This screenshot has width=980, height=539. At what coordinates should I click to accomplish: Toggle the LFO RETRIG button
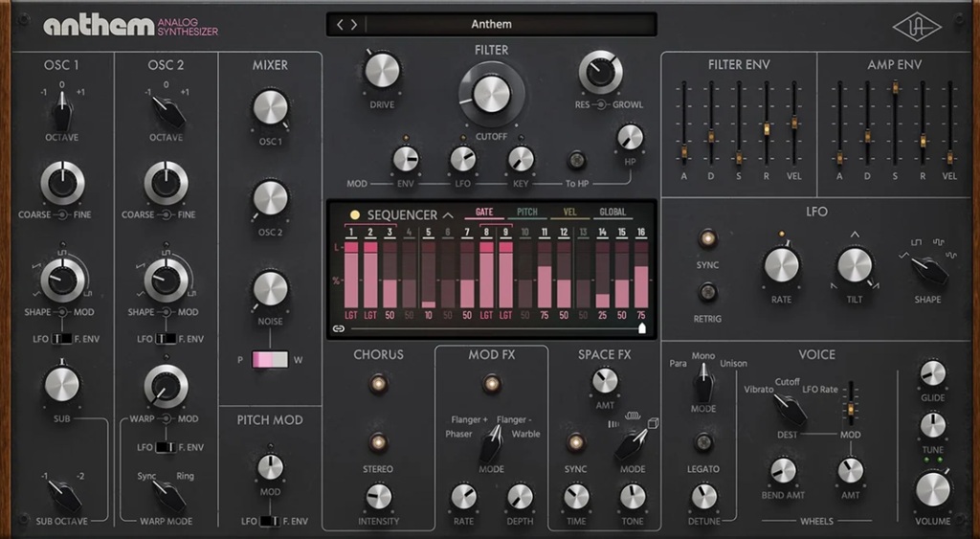tap(707, 291)
